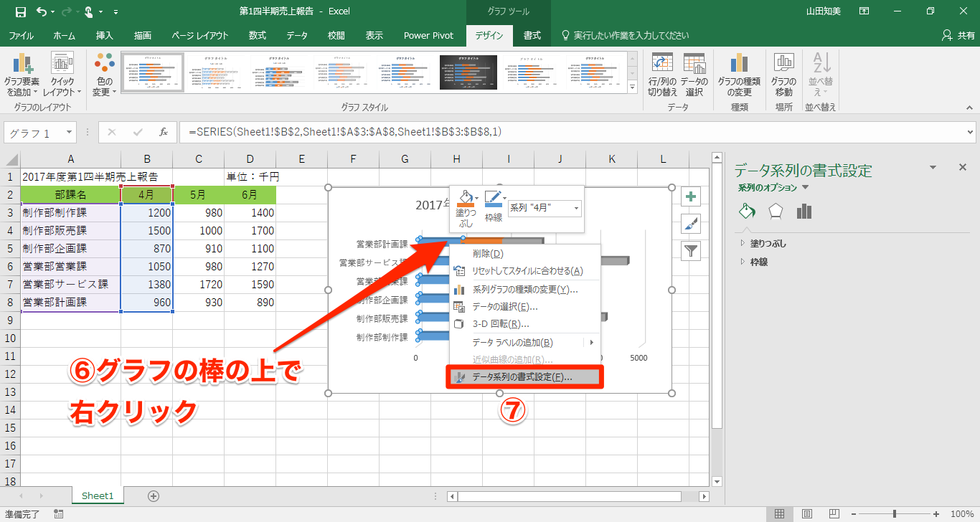
Task: Open the chart filters funnel button
Action: coord(690,250)
